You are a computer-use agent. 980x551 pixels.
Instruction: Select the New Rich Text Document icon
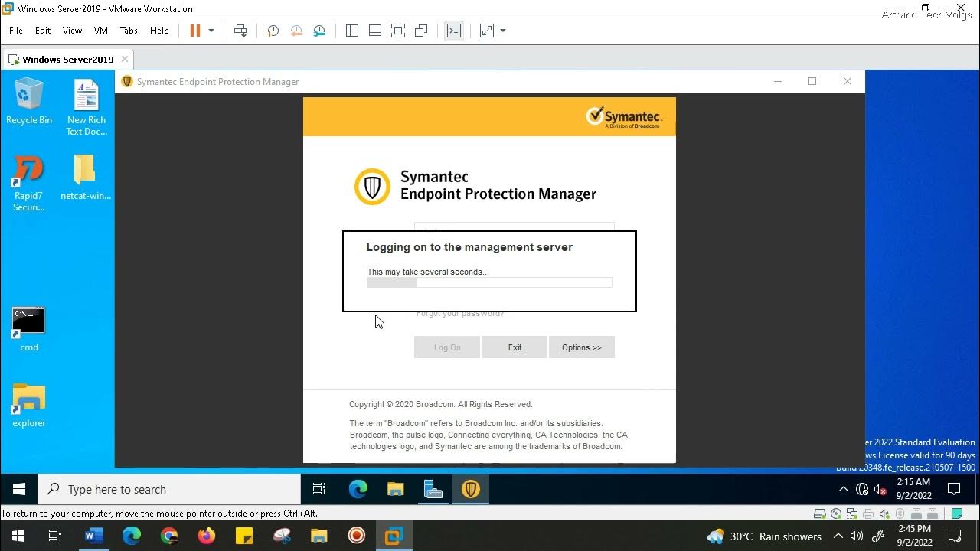[87, 107]
